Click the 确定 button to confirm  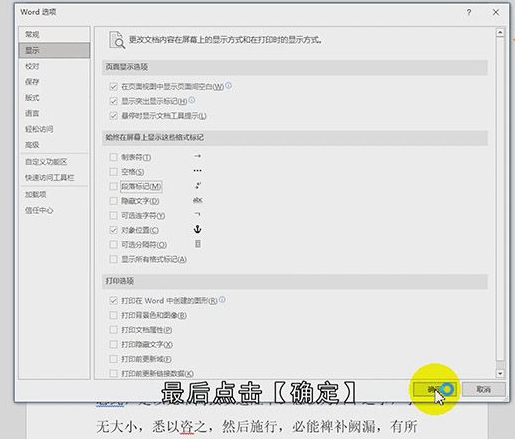point(435,389)
